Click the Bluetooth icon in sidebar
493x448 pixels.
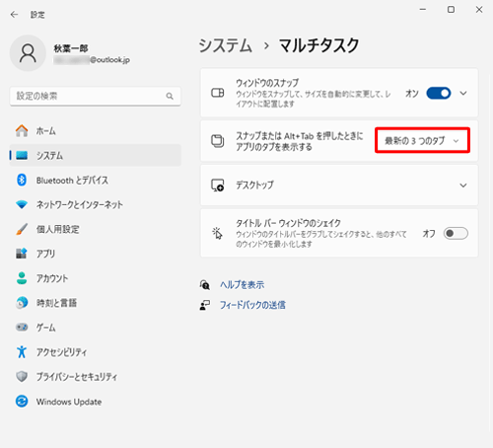click(22, 180)
